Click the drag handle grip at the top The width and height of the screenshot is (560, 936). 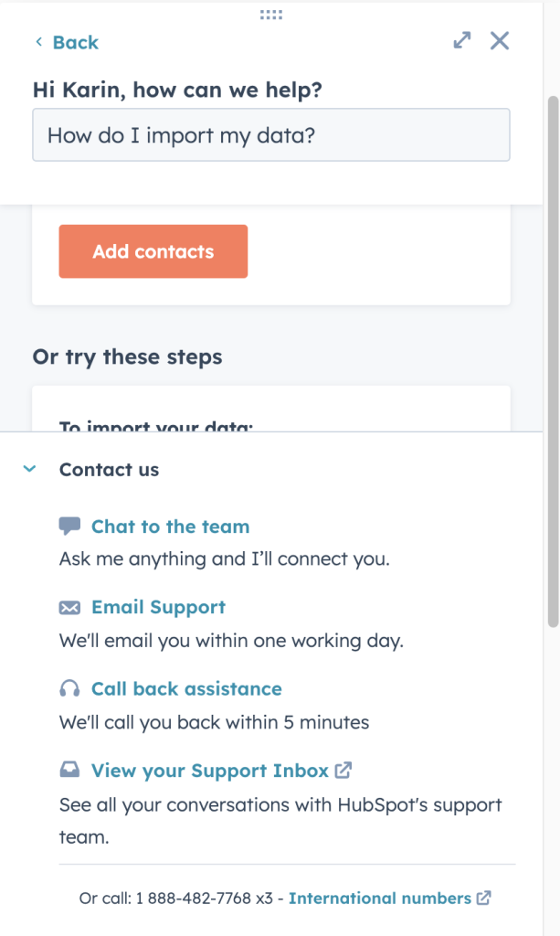pos(271,15)
